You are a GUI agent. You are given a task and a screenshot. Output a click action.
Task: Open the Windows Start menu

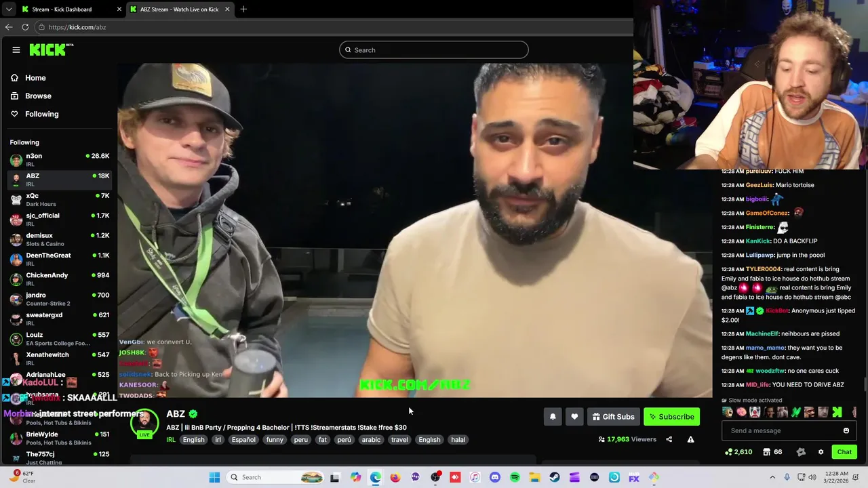pyautogui.click(x=214, y=478)
